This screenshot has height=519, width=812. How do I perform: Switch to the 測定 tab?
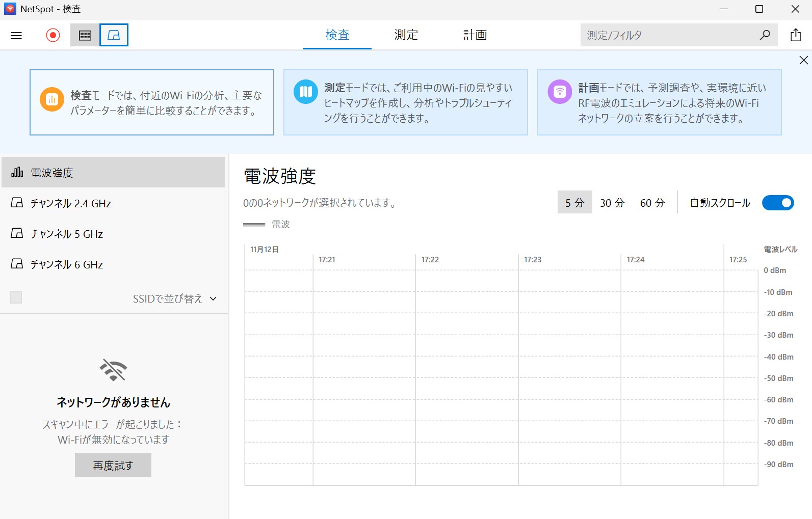pyautogui.click(x=406, y=35)
